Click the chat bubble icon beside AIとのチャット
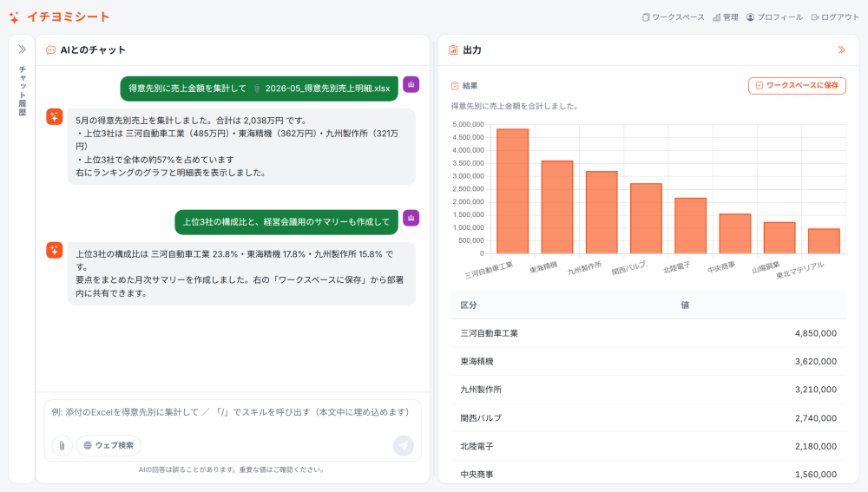Screen dimensions: 868x492 pyautogui.click(x=51, y=49)
